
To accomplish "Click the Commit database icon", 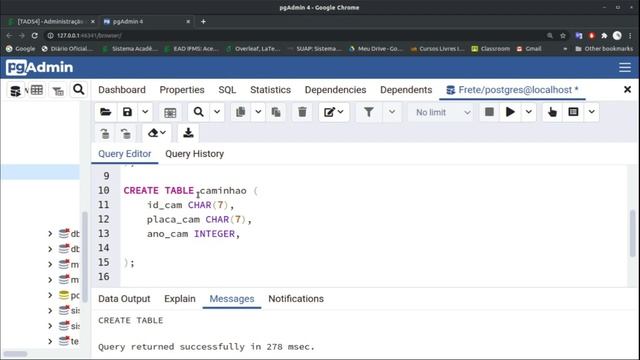I will [x=105, y=133].
